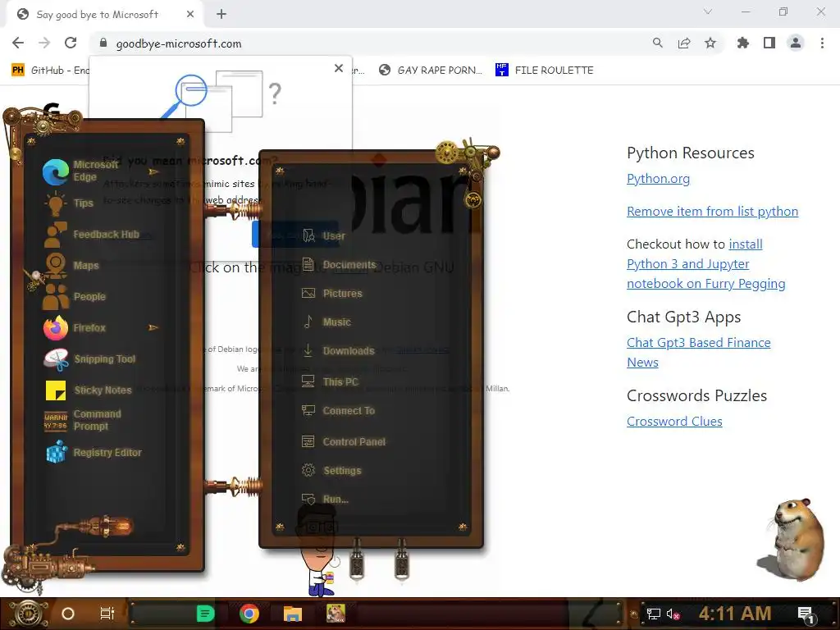Open Task View on taskbar
The width and height of the screenshot is (840, 630).
click(107, 614)
